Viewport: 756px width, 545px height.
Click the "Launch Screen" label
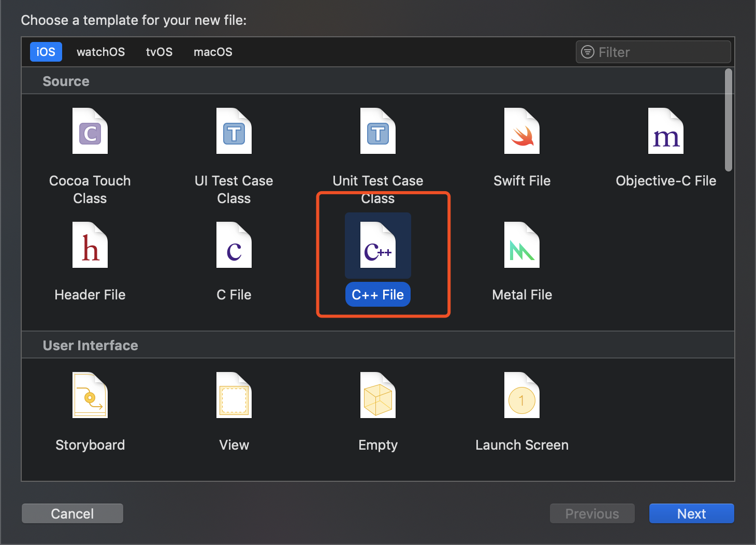coord(522,445)
